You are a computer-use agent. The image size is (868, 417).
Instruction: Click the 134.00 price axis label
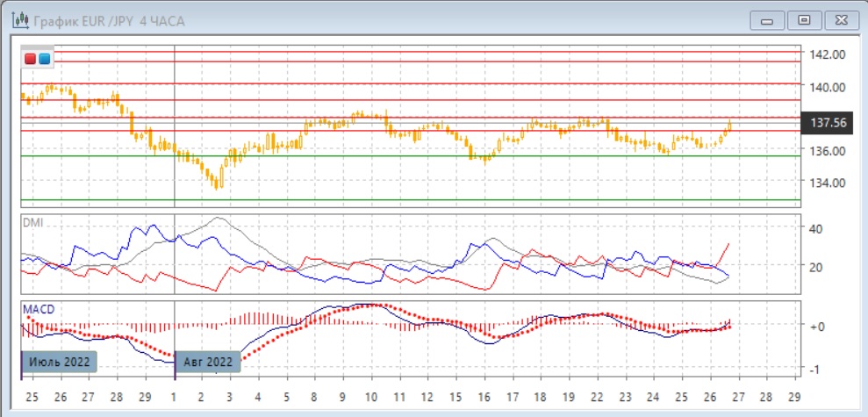[x=827, y=183]
